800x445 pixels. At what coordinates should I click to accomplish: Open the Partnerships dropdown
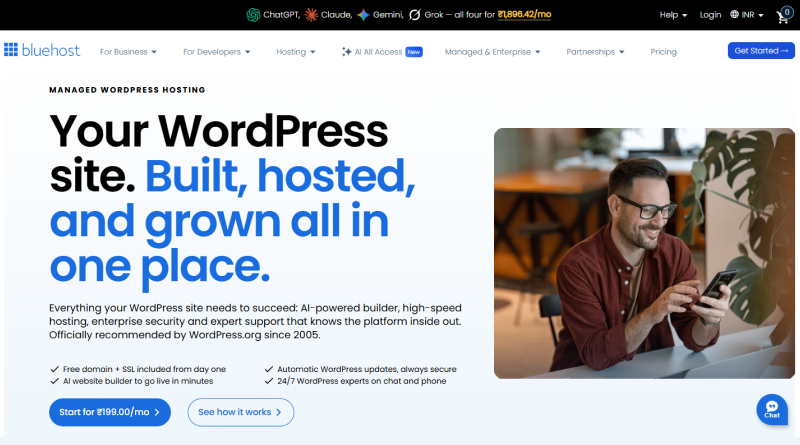pos(595,52)
